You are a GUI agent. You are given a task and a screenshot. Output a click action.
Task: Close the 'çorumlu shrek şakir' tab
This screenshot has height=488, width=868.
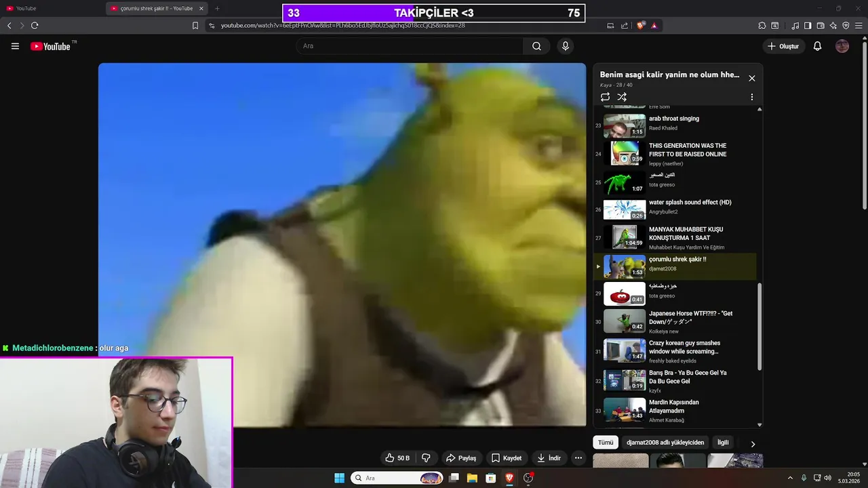(201, 9)
